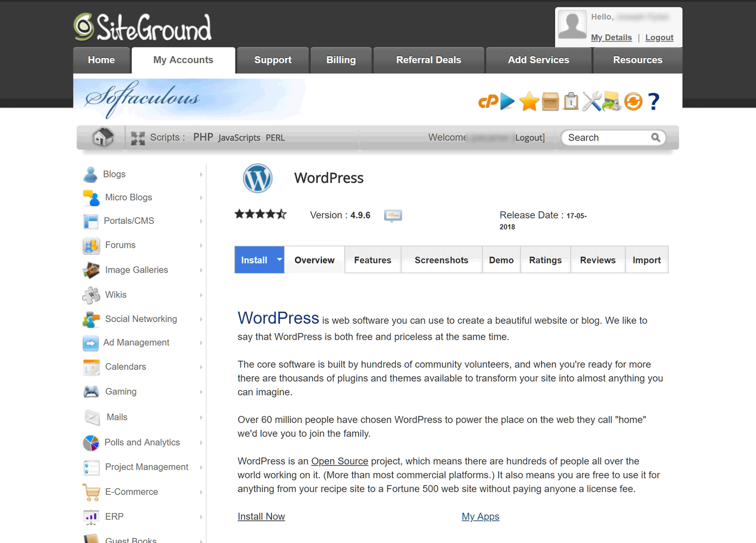Click the SiteGround logo
The height and width of the screenshot is (543, 756).
(143, 27)
